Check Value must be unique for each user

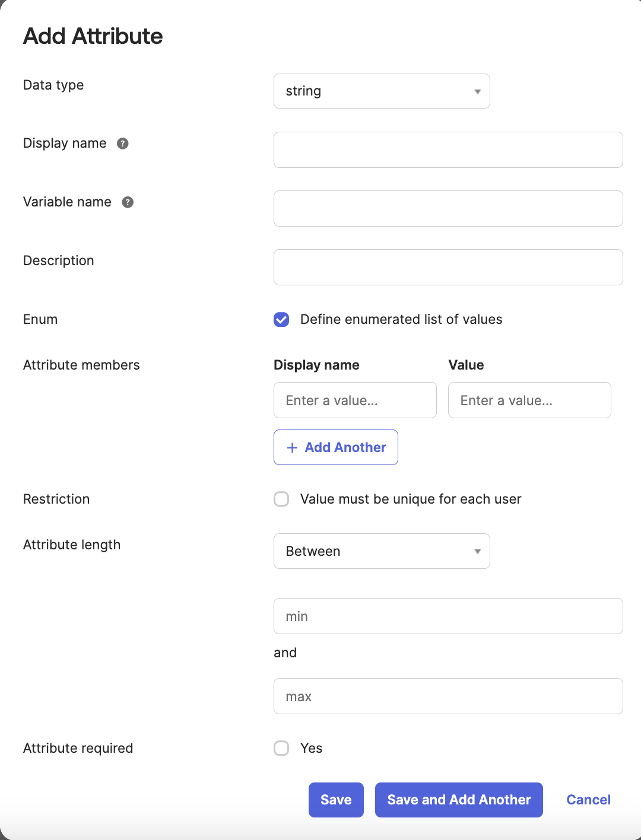click(281, 499)
